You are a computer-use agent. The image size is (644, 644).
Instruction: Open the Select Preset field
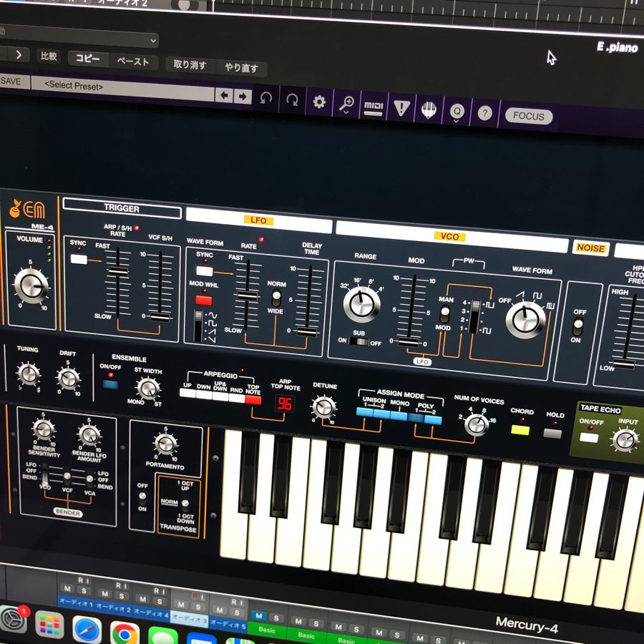point(122,87)
